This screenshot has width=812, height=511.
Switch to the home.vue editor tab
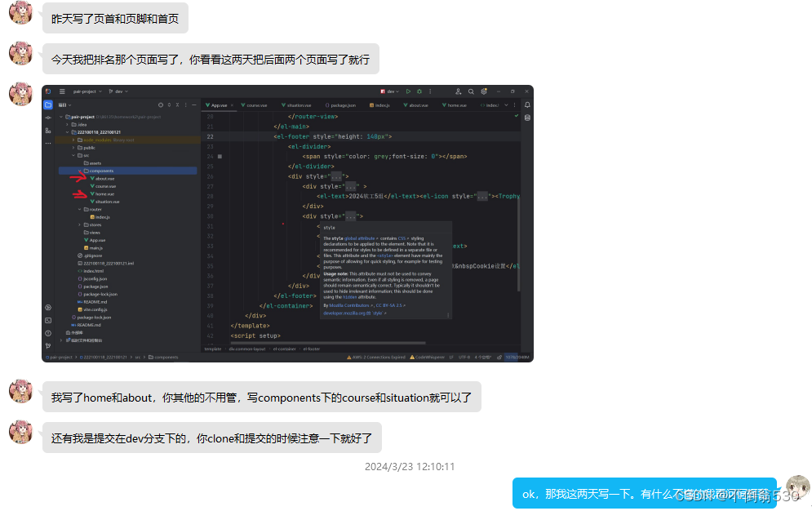455,105
